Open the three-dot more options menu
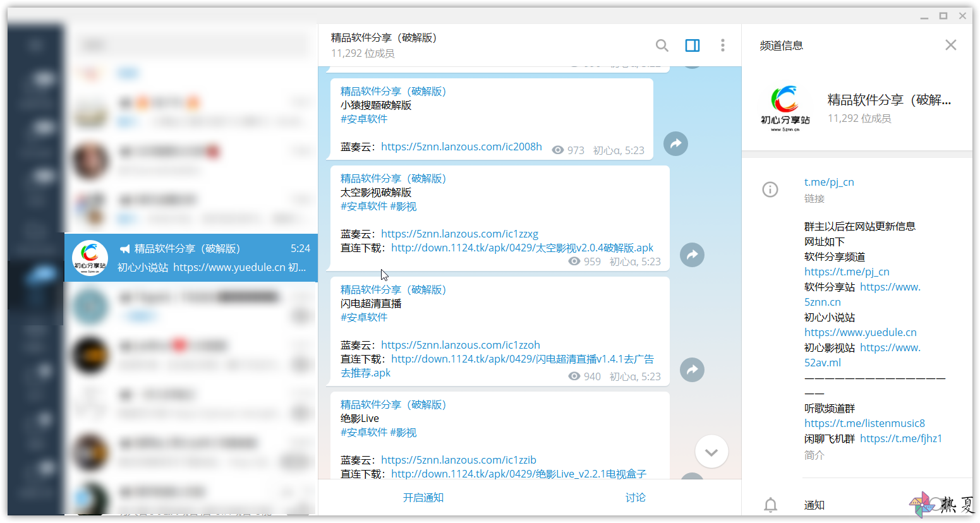 (723, 45)
